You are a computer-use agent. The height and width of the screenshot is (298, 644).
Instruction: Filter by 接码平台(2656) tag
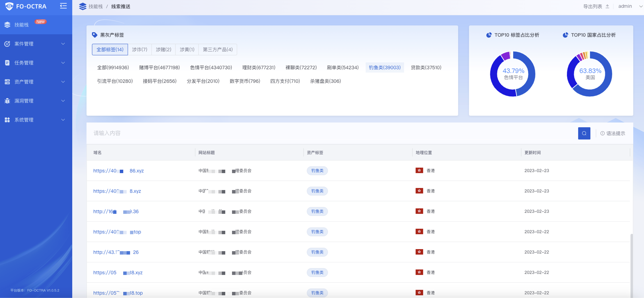tap(160, 81)
